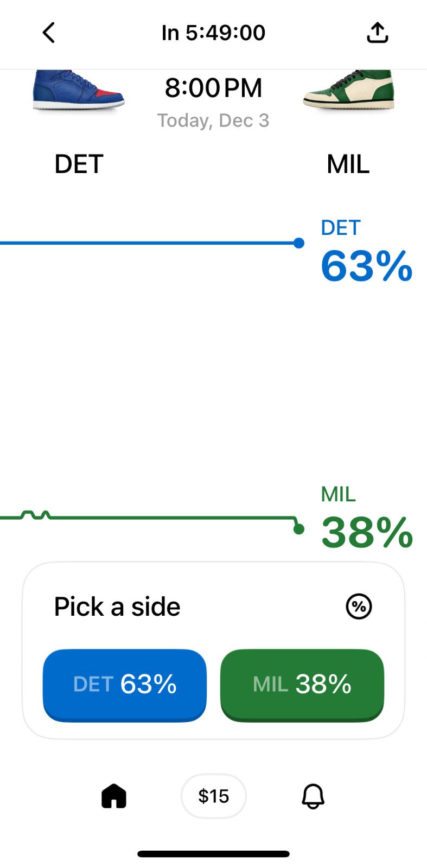The height and width of the screenshot is (868, 427).
Task: Tap the DET team name label
Action: point(79,164)
